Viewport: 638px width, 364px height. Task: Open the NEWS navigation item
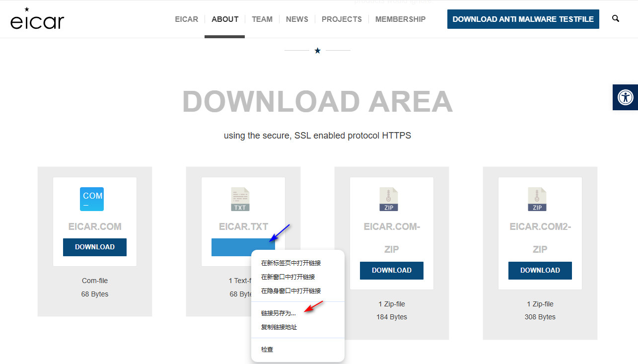coord(297,19)
